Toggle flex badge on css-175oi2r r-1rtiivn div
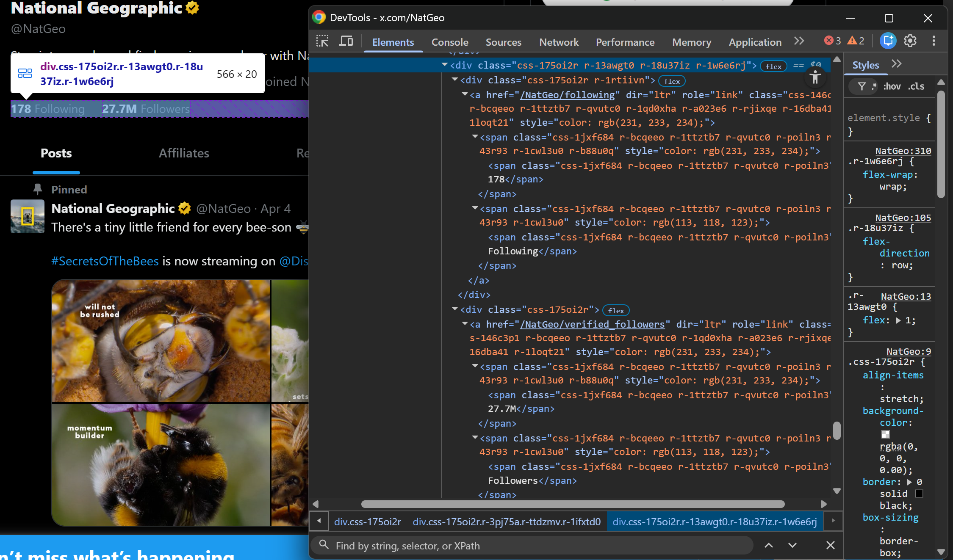 (x=672, y=81)
